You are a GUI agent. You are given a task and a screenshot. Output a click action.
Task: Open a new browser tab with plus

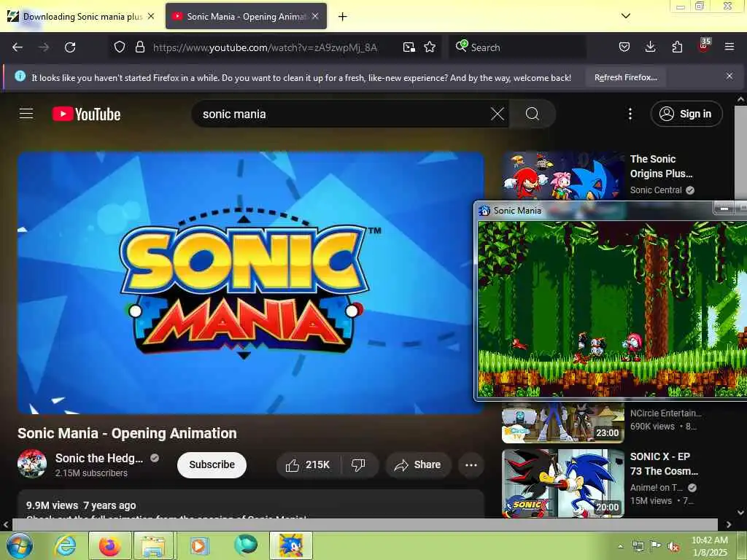click(x=342, y=17)
